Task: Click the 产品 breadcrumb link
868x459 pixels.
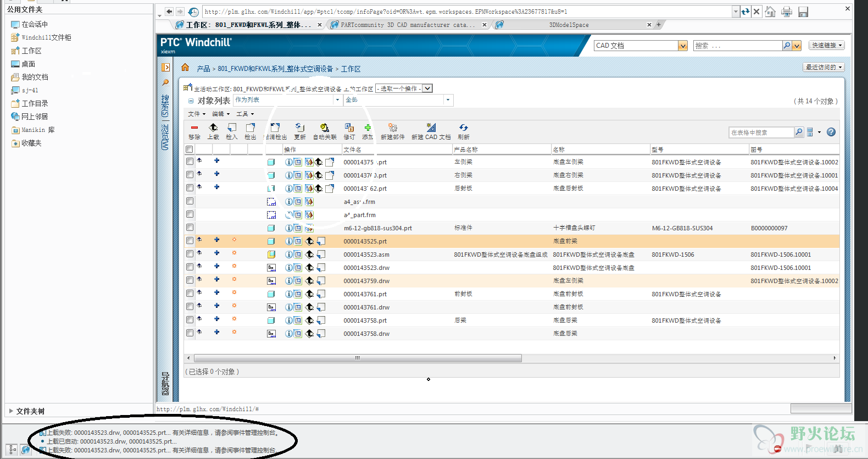Action: tap(204, 69)
